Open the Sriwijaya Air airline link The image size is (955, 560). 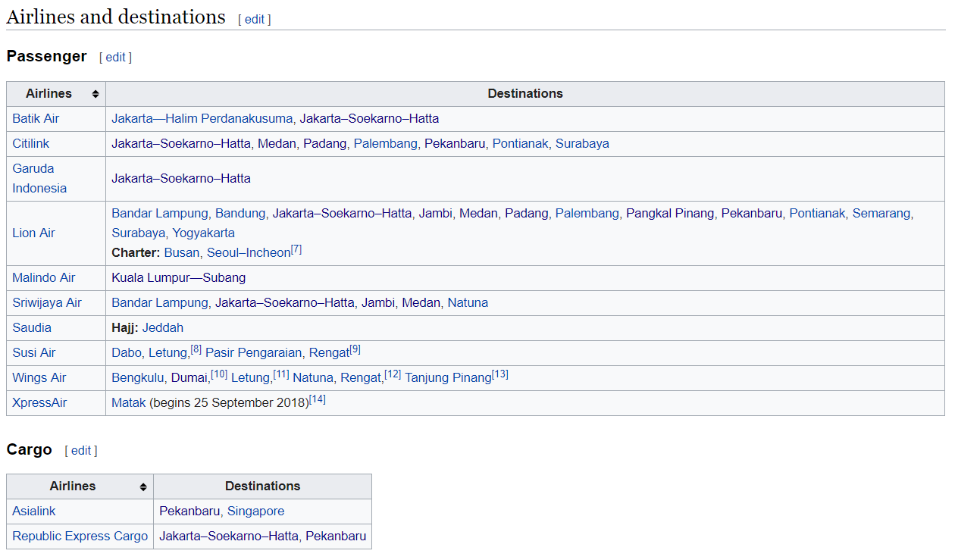point(47,303)
